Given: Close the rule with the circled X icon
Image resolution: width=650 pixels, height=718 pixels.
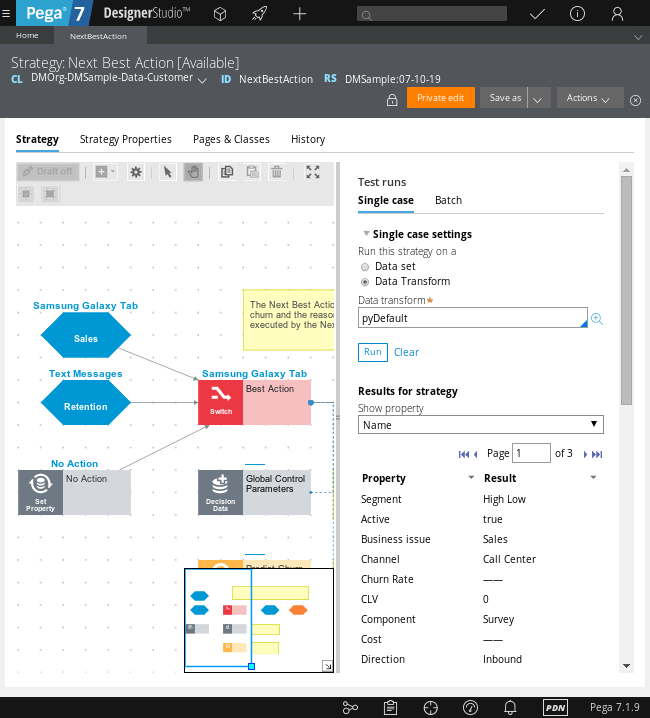Looking at the screenshot, I should 635,100.
